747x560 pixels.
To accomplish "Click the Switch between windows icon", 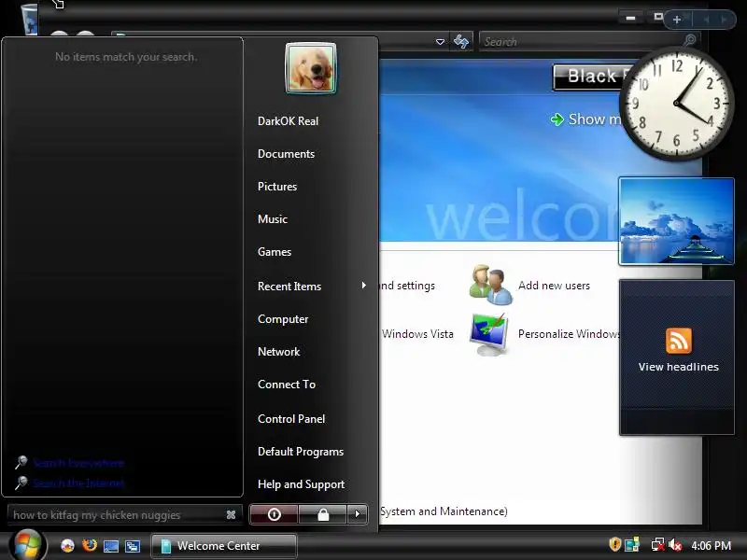I will pos(133,546).
